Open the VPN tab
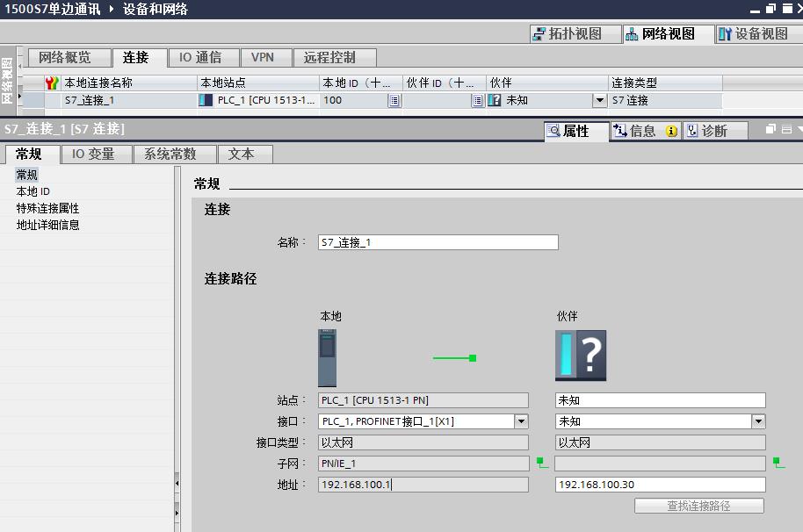 tap(266, 57)
